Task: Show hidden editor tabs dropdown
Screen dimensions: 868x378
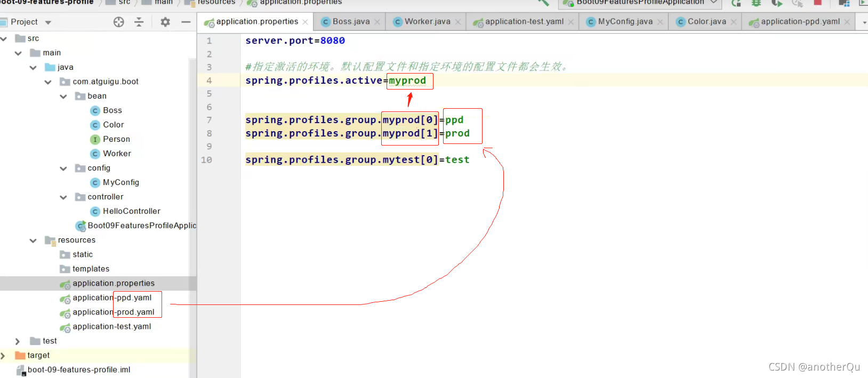Action: 864,22
